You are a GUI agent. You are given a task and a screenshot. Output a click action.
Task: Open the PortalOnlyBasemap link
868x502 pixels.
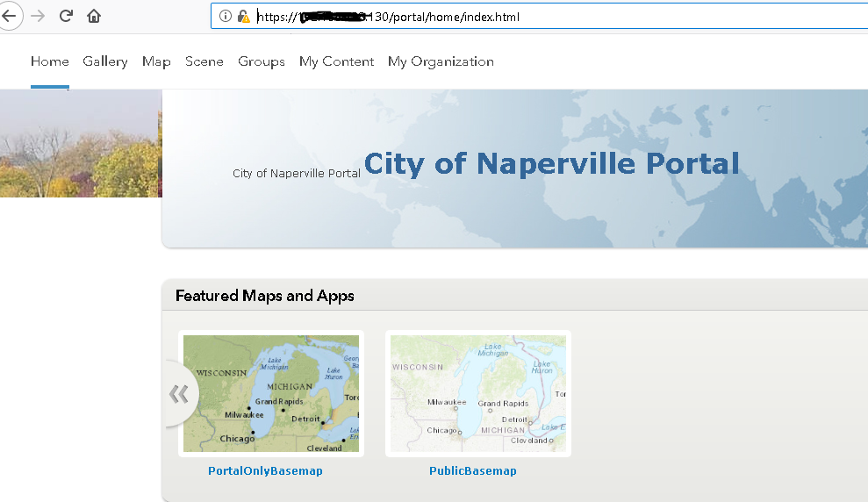(x=265, y=471)
